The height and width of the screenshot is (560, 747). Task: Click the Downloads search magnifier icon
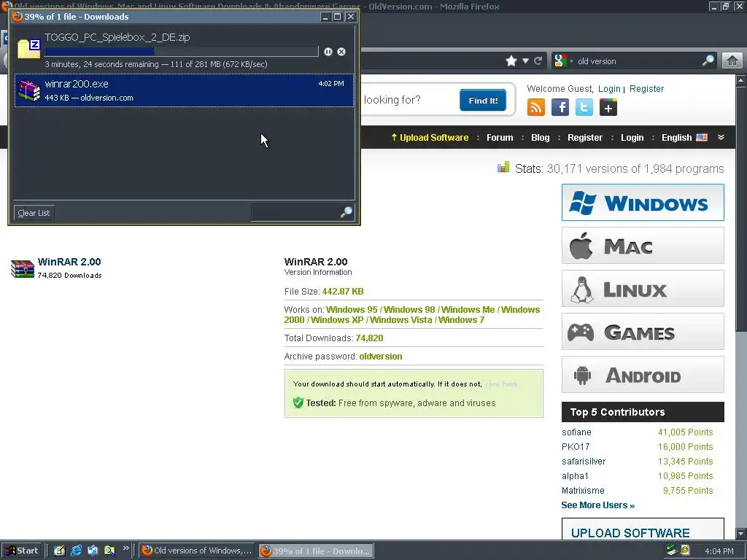point(347,212)
